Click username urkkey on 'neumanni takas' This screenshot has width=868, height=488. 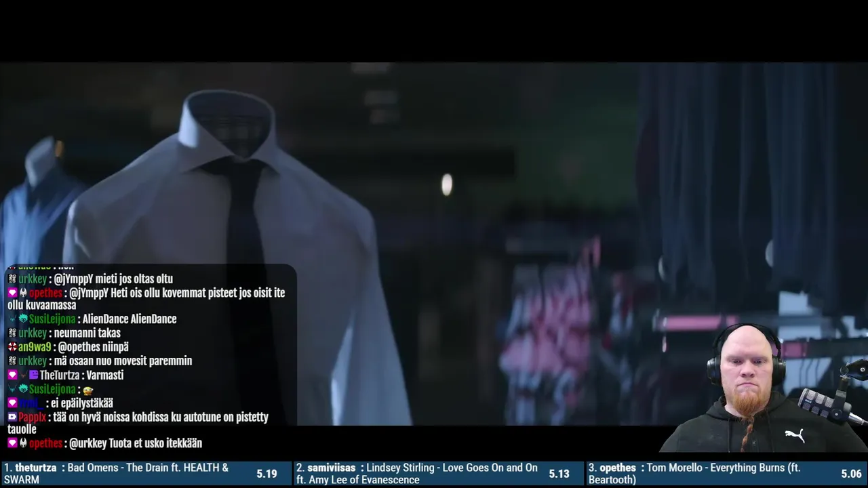[33, 333]
